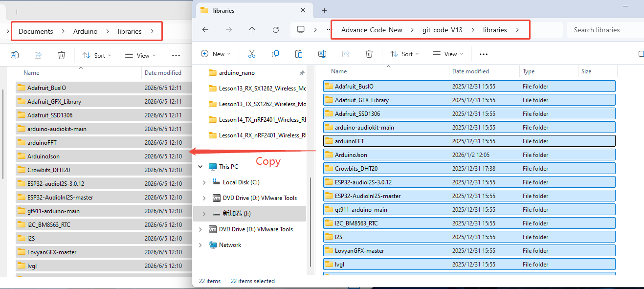Select Adafruit_SSD1306 folder in the left window
644x289 pixels.
103,115
